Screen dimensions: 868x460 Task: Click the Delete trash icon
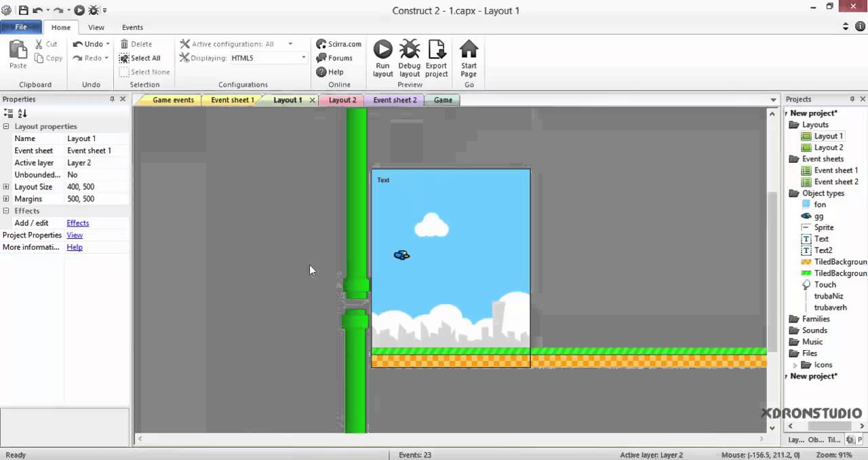click(x=124, y=44)
